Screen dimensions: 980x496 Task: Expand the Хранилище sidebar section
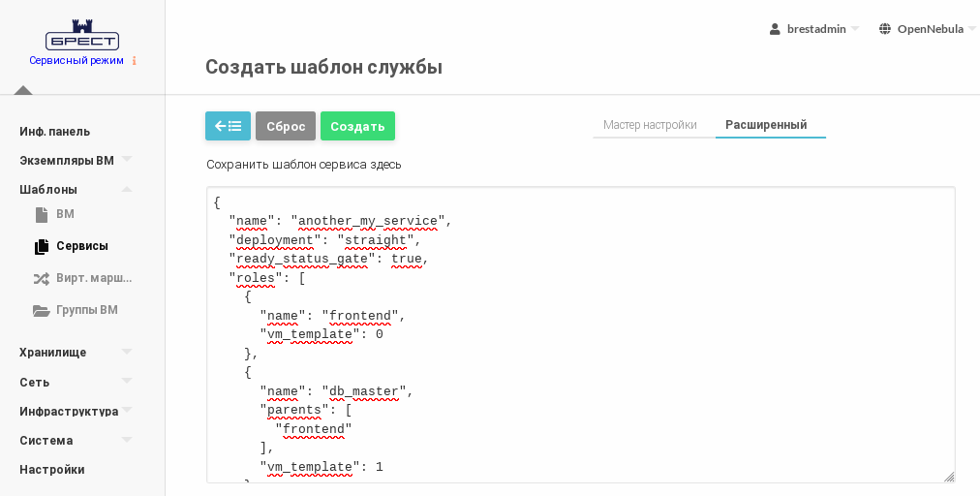click(x=126, y=352)
